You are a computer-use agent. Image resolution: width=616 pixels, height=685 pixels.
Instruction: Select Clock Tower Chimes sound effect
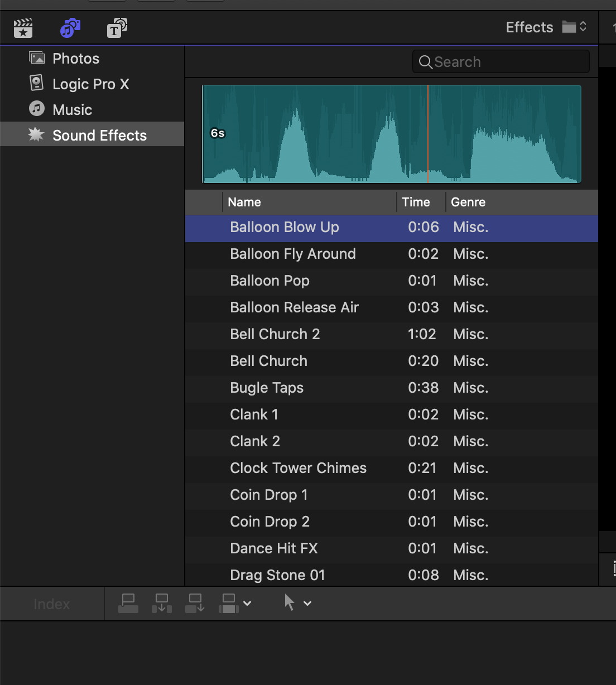click(392, 469)
